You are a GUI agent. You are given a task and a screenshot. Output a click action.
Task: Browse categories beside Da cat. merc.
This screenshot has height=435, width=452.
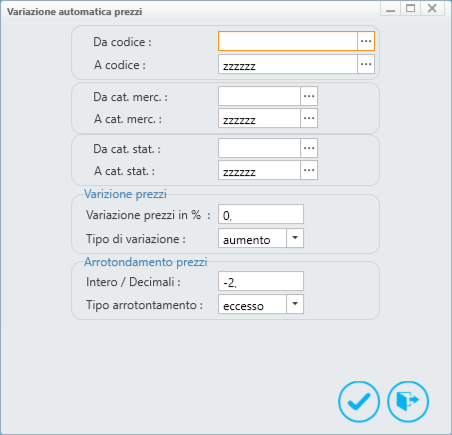coord(309,96)
